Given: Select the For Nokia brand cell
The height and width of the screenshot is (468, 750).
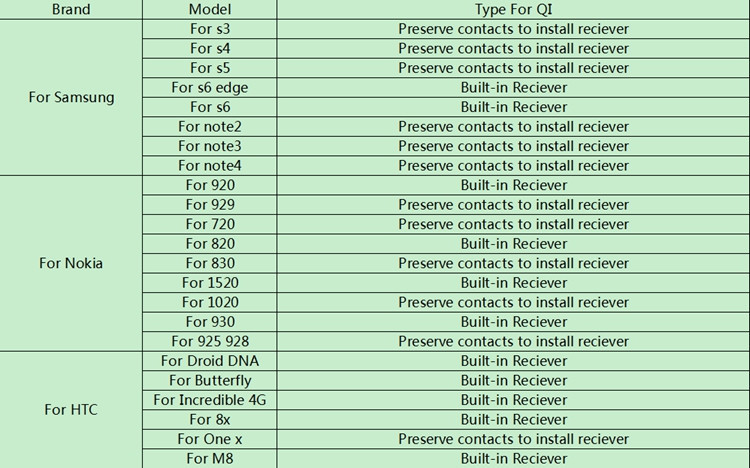Looking at the screenshot, I should pos(70,263).
